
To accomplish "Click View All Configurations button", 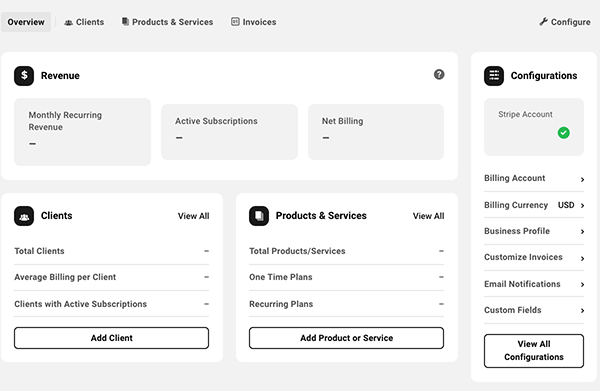I will tap(534, 351).
